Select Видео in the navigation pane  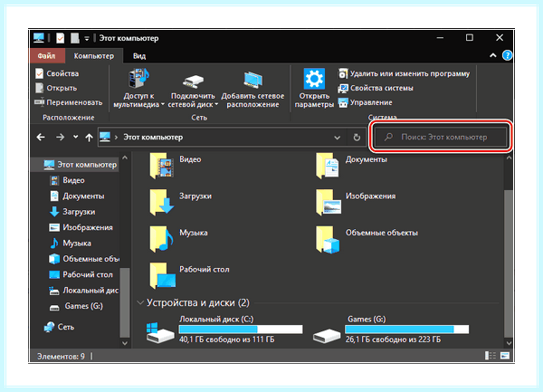click(67, 180)
